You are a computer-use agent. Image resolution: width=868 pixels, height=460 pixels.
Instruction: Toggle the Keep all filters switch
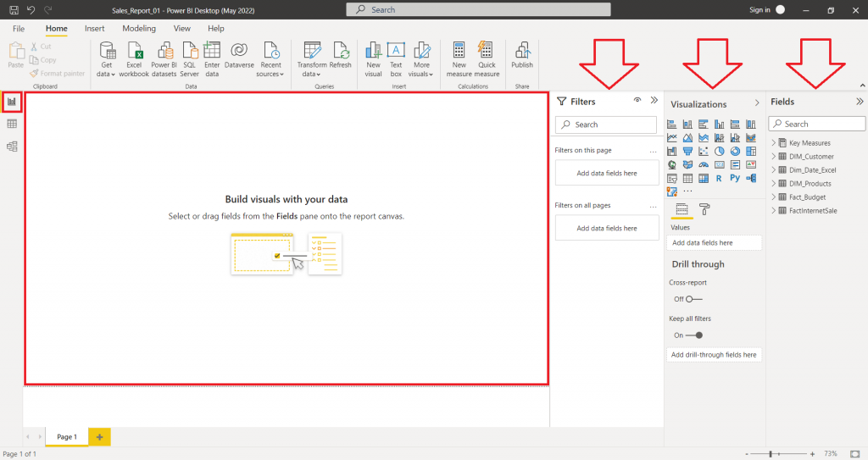click(693, 335)
